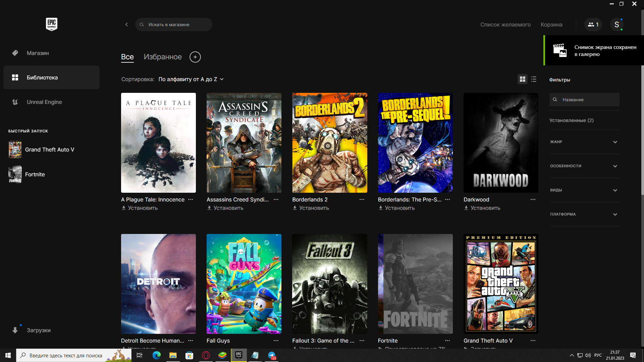
Task: Add a new collection with plus icon
Action: (x=195, y=57)
